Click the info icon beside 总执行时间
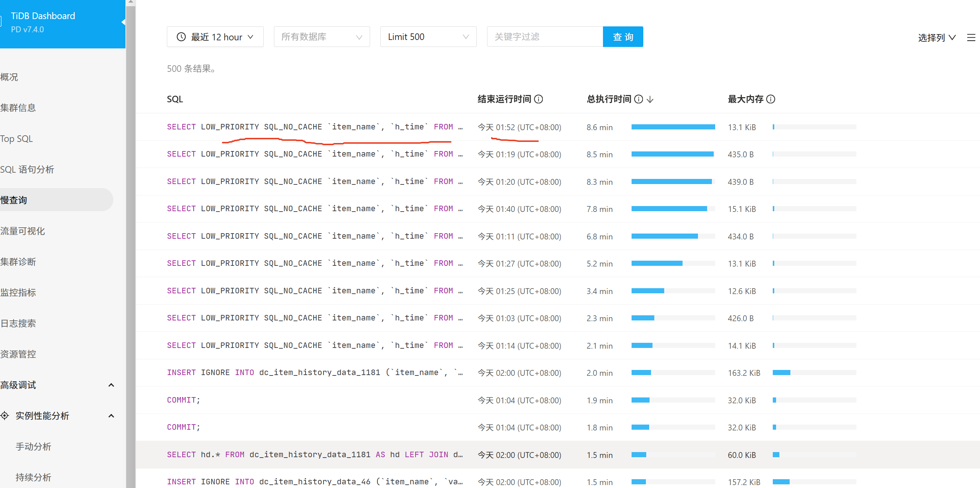Viewport: 980px width, 488px height. tap(639, 99)
